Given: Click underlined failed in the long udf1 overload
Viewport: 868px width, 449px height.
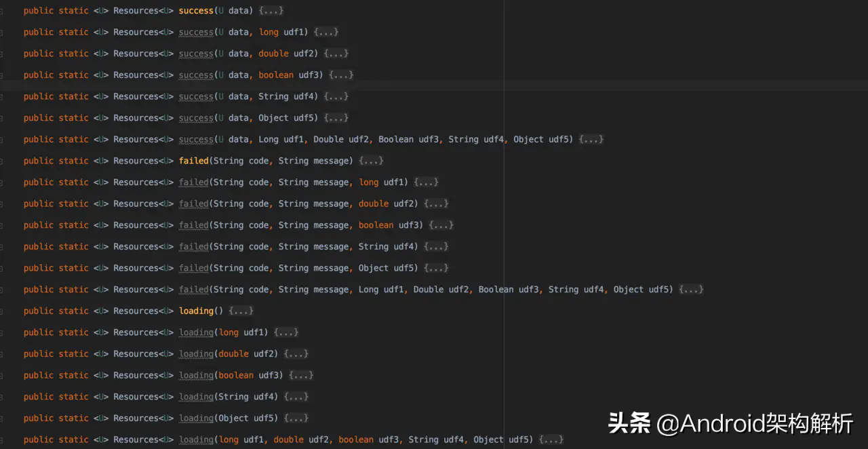Looking at the screenshot, I should (194, 182).
